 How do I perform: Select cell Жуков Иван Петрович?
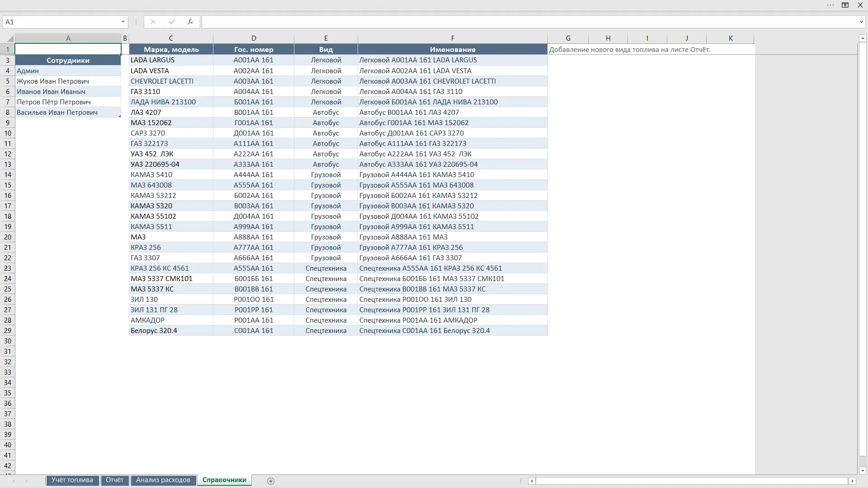click(x=68, y=81)
